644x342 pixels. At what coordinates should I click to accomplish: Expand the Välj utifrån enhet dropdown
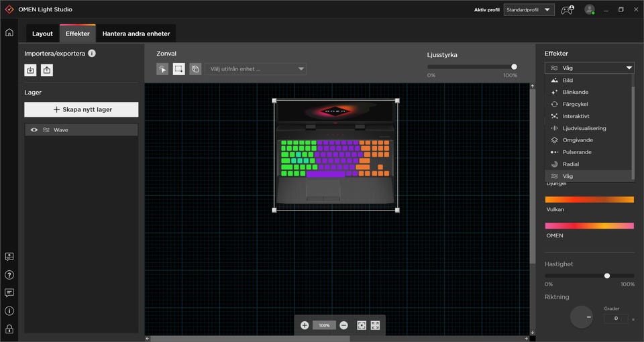click(x=256, y=69)
